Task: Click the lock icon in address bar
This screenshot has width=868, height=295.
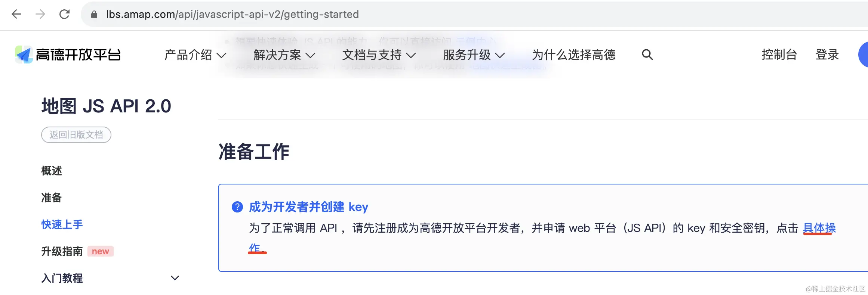Action: pos(94,15)
